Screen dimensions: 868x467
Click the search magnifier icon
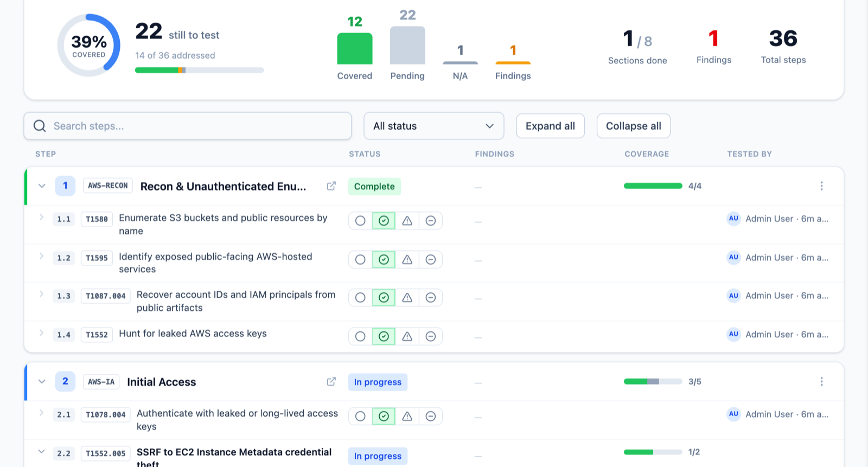tap(40, 126)
